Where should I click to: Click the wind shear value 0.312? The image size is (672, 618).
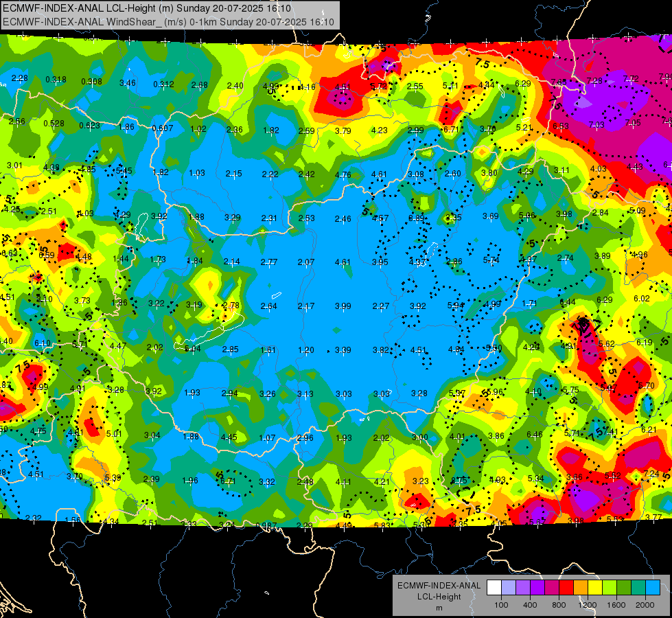[x=164, y=84]
